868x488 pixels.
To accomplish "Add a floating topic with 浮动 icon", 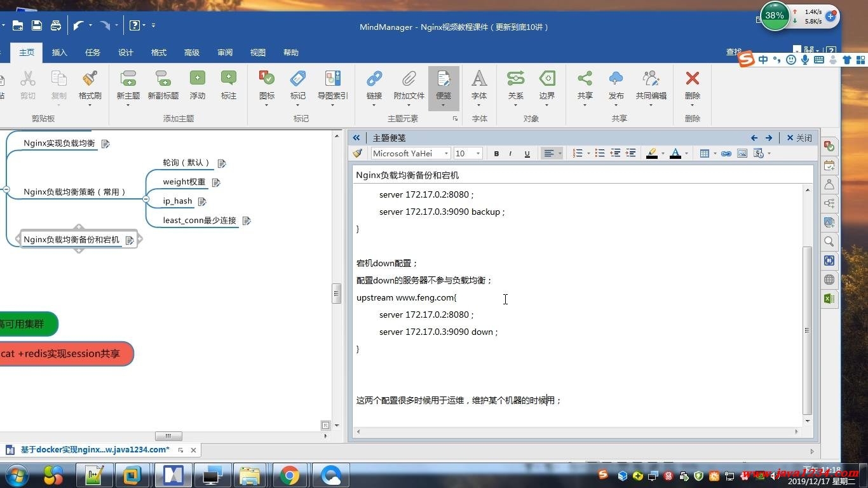I will pos(197,79).
